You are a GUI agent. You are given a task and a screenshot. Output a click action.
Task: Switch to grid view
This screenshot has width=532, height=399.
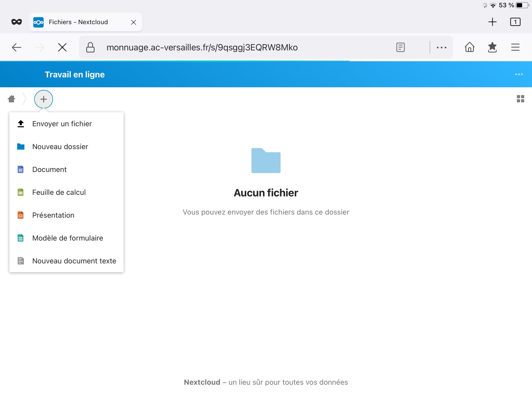pyautogui.click(x=520, y=99)
